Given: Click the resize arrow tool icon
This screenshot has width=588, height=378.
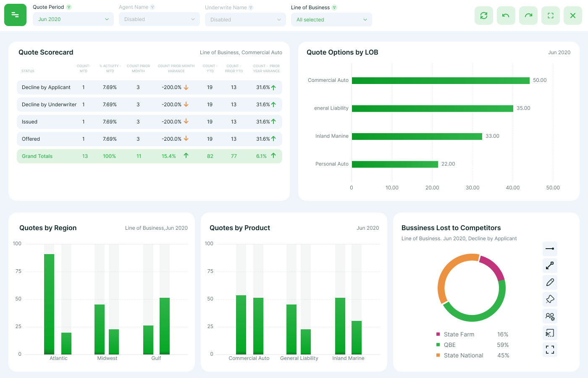Looking at the screenshot, I should click(x=550, y=265).
